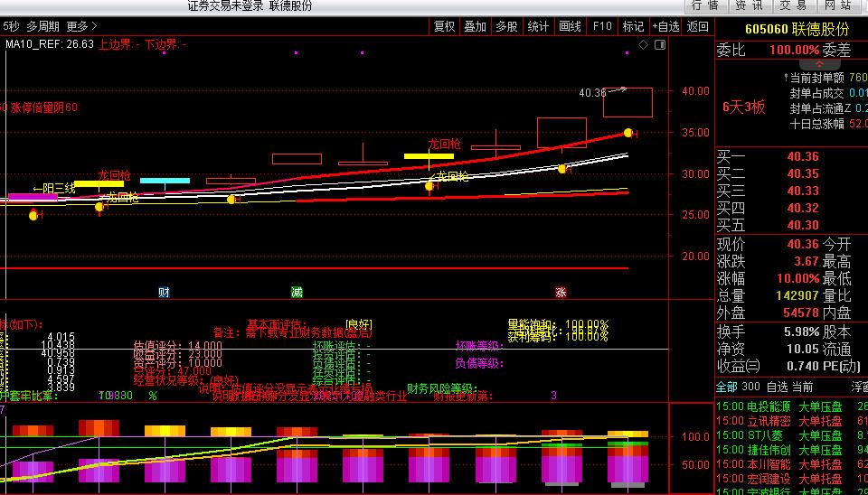This screenshot has height=495, width=868.
Task: Click the 电投能源 entry in alert list
Action: pyautogui.click(x=769, y=406)
